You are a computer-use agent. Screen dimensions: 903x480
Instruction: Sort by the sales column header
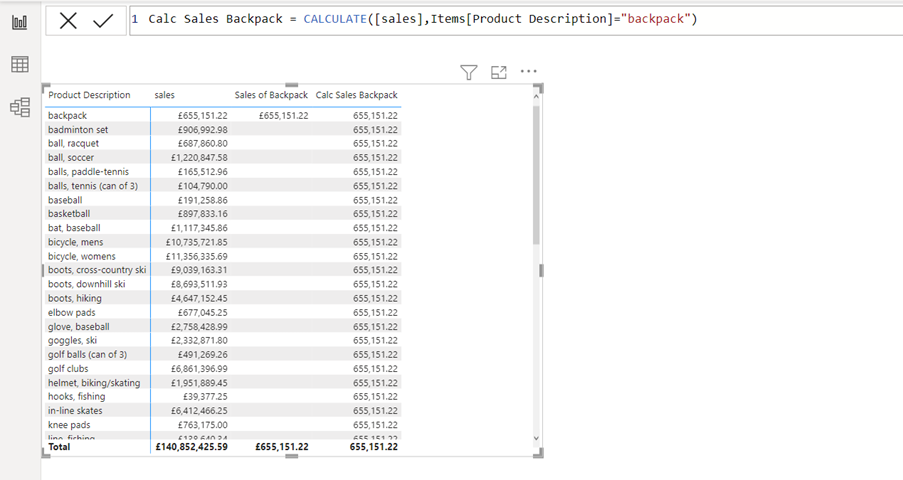[x=164, y=95]
